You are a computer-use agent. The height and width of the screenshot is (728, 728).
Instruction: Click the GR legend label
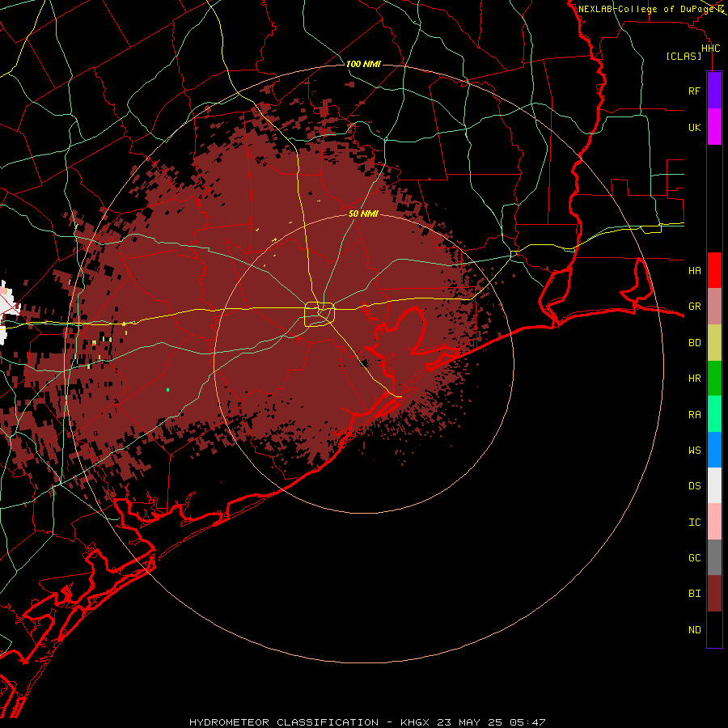[x=694, y=307]
